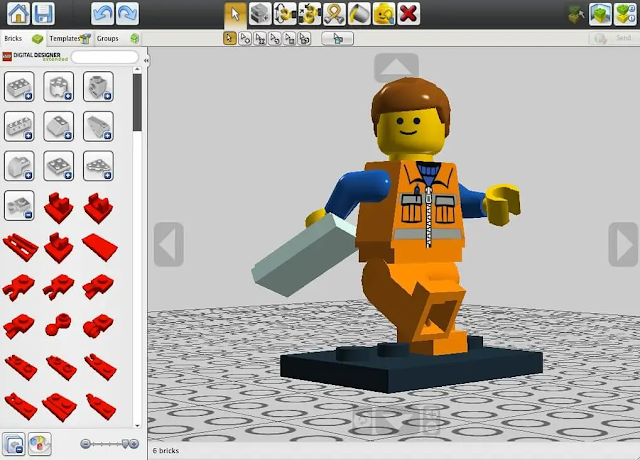
Task: Click the palette scroll down arrow
Action: (x=137, y=425)
